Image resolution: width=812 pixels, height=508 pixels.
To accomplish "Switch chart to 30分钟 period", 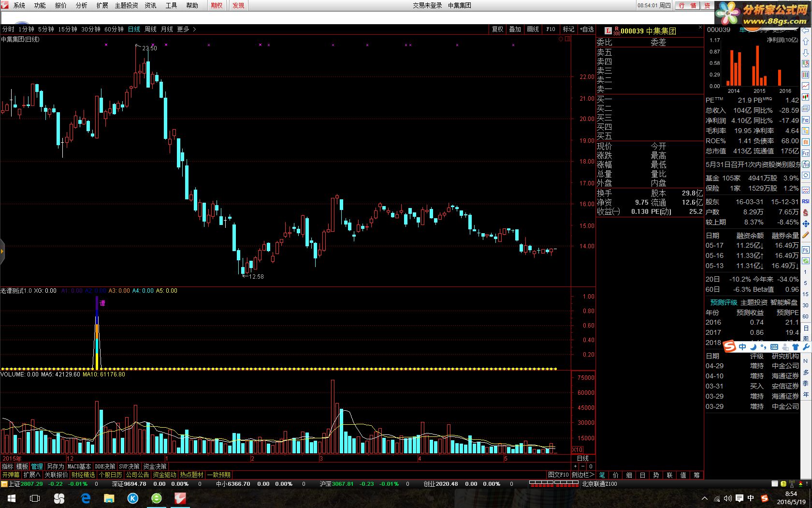I will click(x=91, y=29).
